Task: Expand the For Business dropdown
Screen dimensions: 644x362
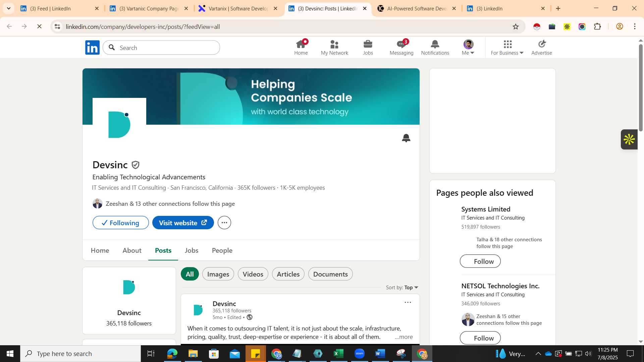Action: coord(507,47)
